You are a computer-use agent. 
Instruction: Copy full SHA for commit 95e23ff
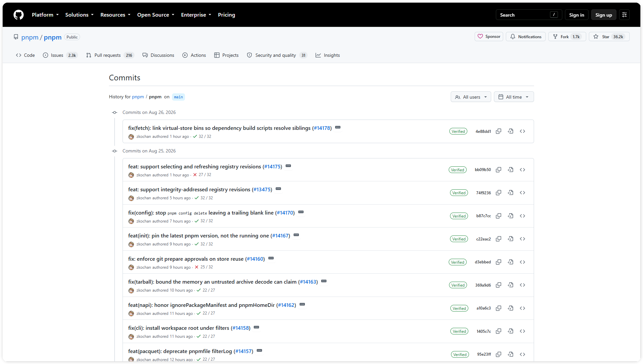[499, 354]
